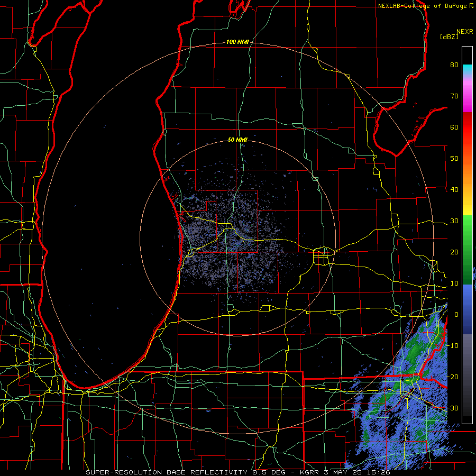This screenshot has width=476, height=476.
Task: Click the magenta-pink segment of the dBZ color bar
Action: pos(467,94)
